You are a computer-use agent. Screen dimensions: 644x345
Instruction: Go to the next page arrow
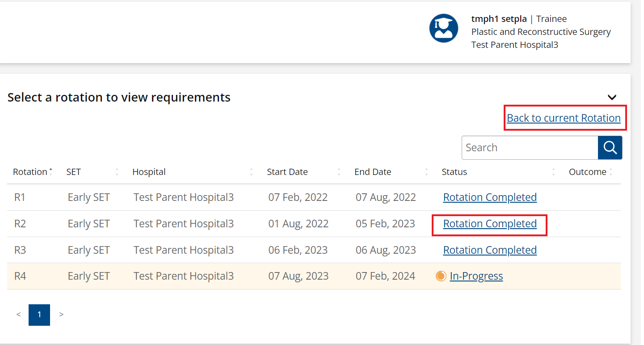point(61,315)
